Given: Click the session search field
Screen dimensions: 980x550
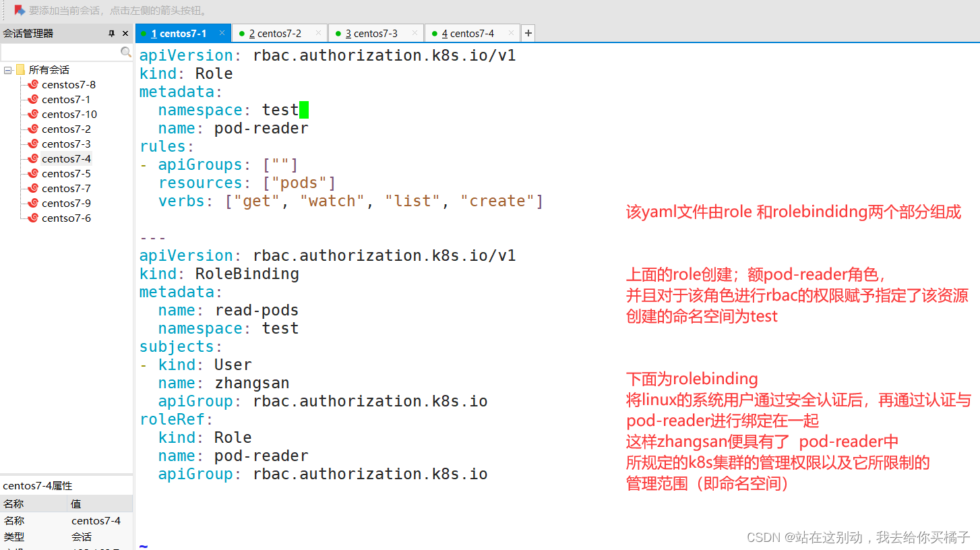Looking at the screenshot, I should click(60, 52).
